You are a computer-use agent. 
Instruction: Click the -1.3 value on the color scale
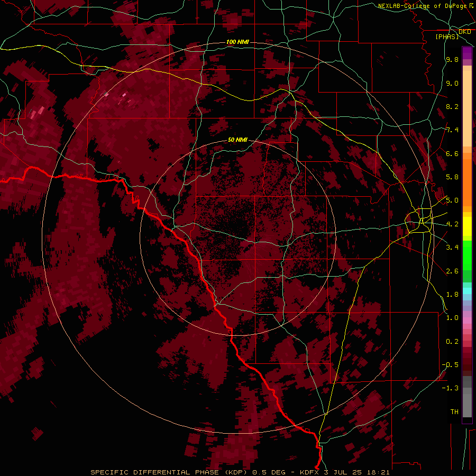coord(450,388)
